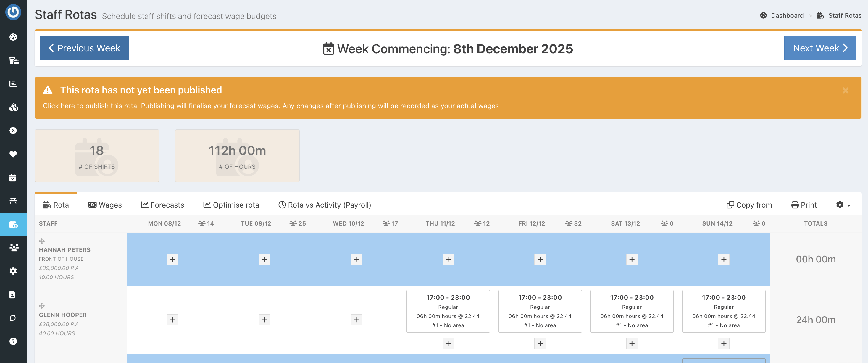Click the picnic table icon in sidebar
This screenshot has height=363, width=868.
tap(13, 201)
